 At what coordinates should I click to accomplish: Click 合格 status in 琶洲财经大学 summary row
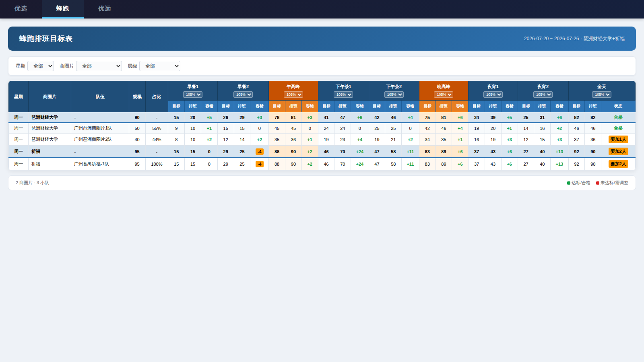[x=618, y=117]
